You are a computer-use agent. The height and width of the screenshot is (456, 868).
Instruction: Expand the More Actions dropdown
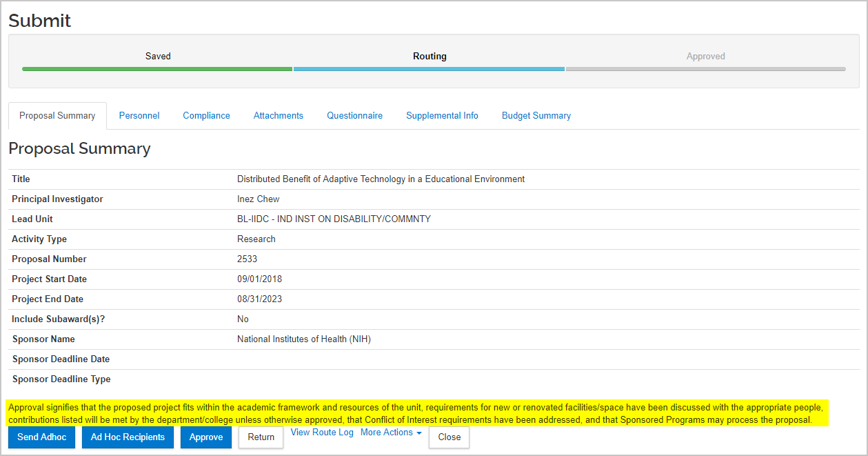point(390,433)
